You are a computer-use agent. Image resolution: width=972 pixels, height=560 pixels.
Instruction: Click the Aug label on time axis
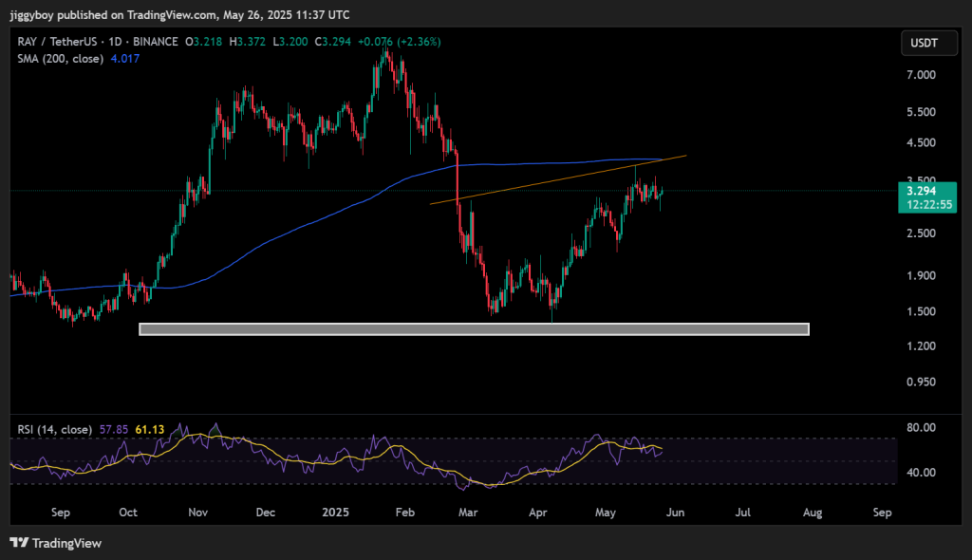click(813, 513)
